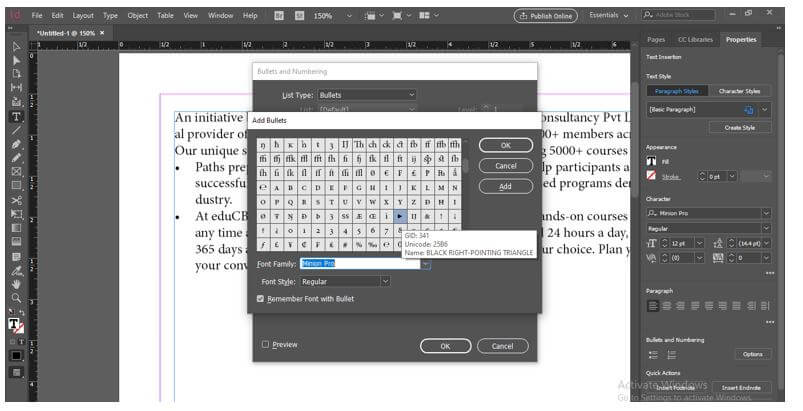The image size is (803, 411).
Task: Expand the Basic Paragraph style dropdown
Action: [x=765, y=110]
